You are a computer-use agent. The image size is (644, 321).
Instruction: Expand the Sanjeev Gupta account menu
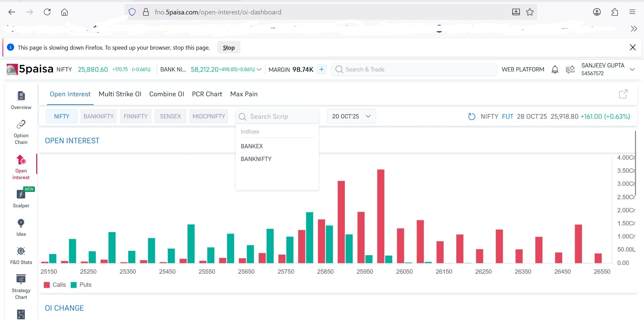[632, 69]
